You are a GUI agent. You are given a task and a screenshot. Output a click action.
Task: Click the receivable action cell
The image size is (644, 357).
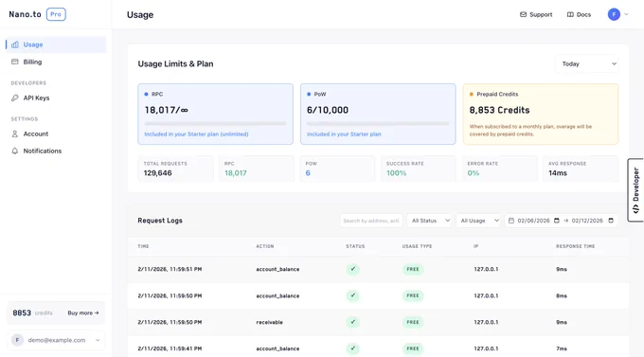(269, 322)
